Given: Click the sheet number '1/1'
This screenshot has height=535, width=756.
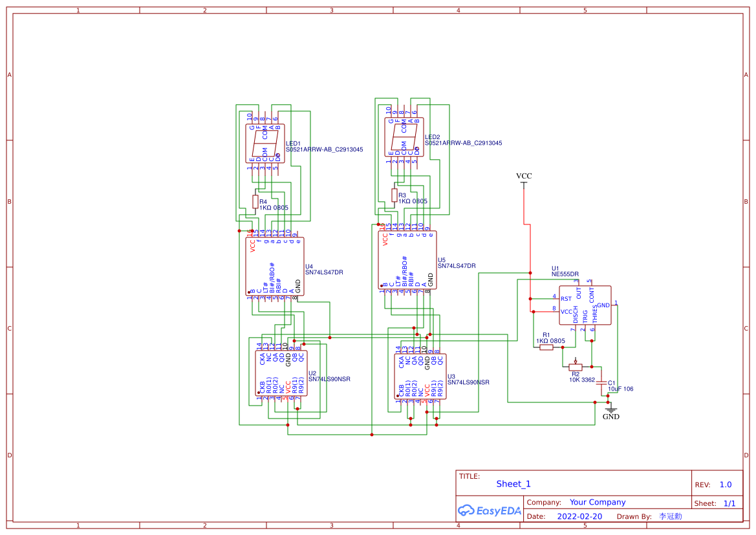Looking at the screenshot, I should point(729,503).
